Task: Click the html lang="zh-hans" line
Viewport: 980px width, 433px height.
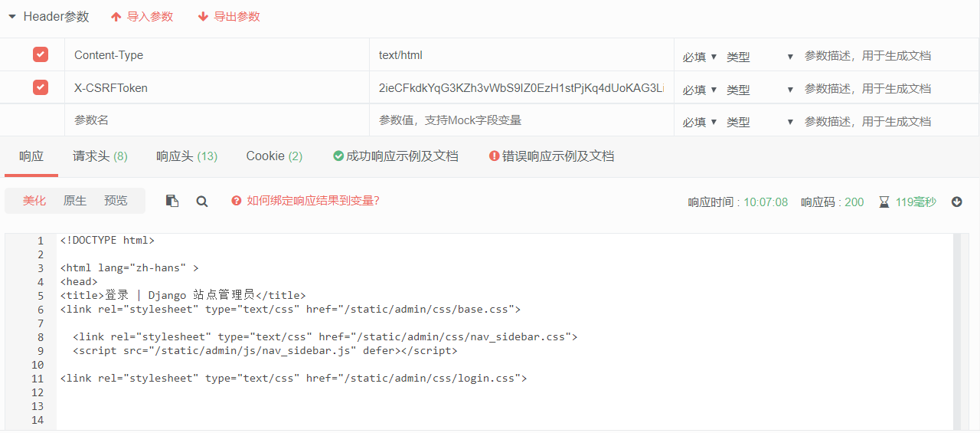Action: click(129, 268)
